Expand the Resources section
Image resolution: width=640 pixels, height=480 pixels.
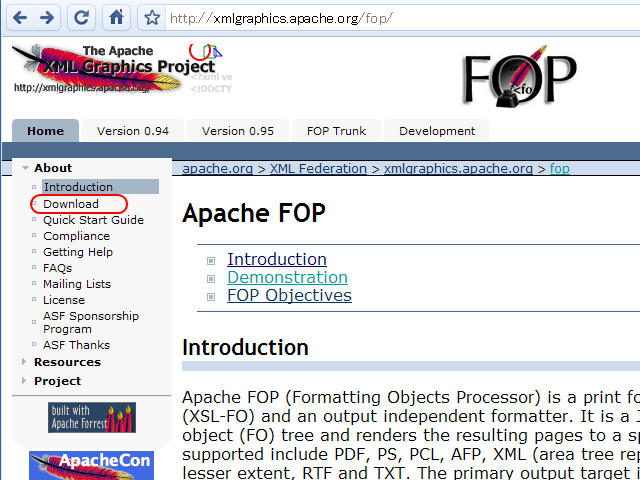(67, 362)
